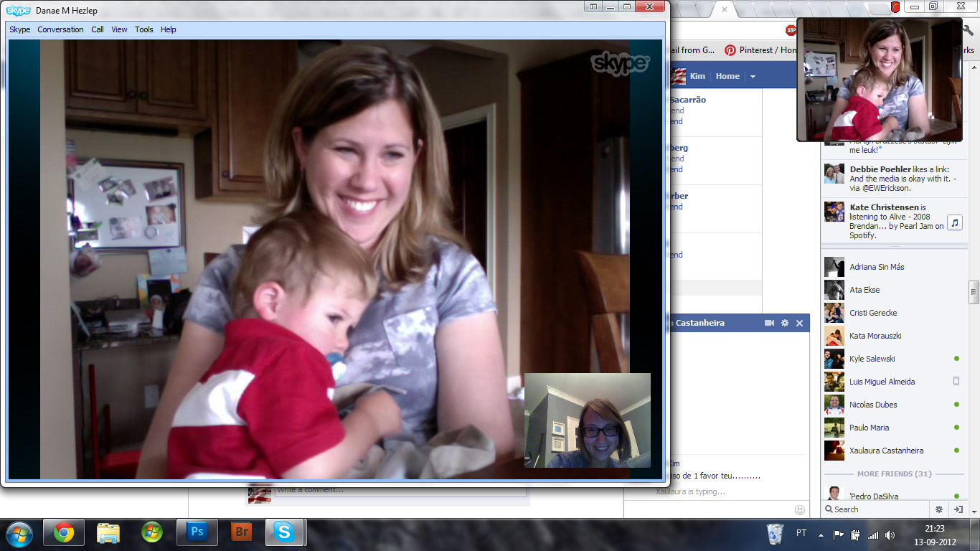The image size is (980, 551).
Task: Open the Recycle Bin on taskbar
Action: (775, 534)
